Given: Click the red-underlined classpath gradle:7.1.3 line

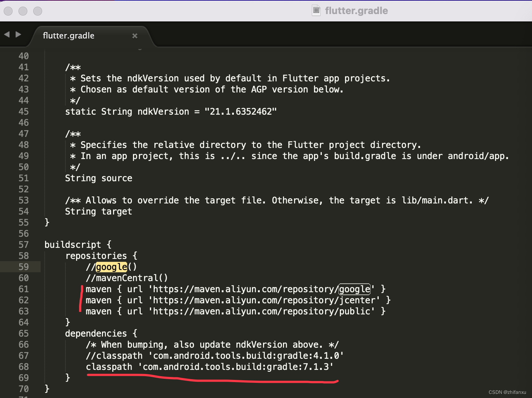Looking at the screenshot, I should (209, 367).
